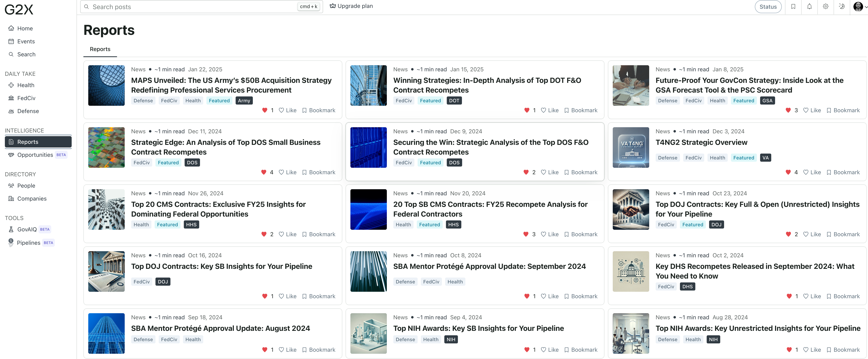Image resolution: width=868 pixels, height=359 pixels.
Task: Click the Army tag
Action: (x=244, y=100)
